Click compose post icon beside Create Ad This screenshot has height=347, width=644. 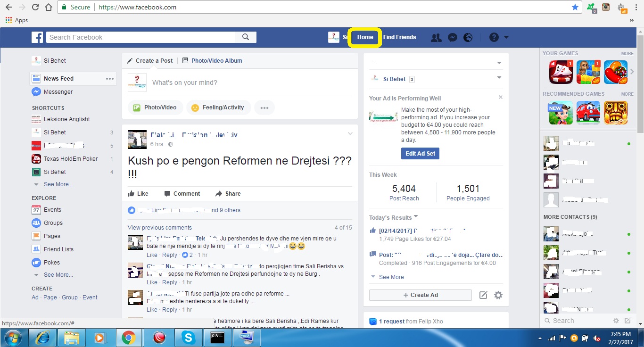[483, 295]
